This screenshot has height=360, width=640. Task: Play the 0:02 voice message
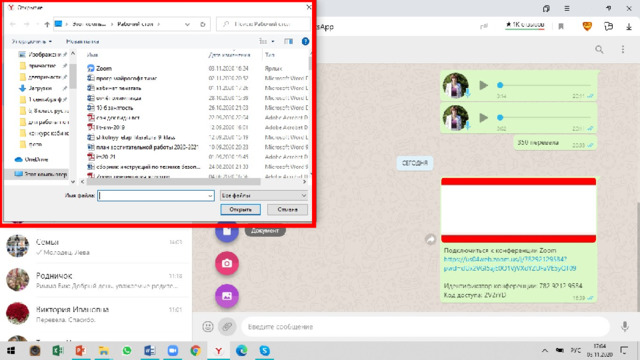[483, 118]
